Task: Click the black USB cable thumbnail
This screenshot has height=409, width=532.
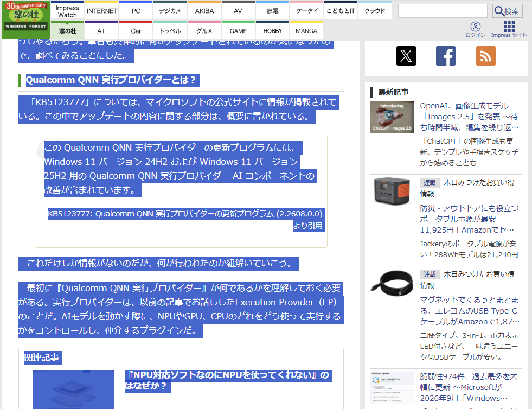Action: [392, 283]
